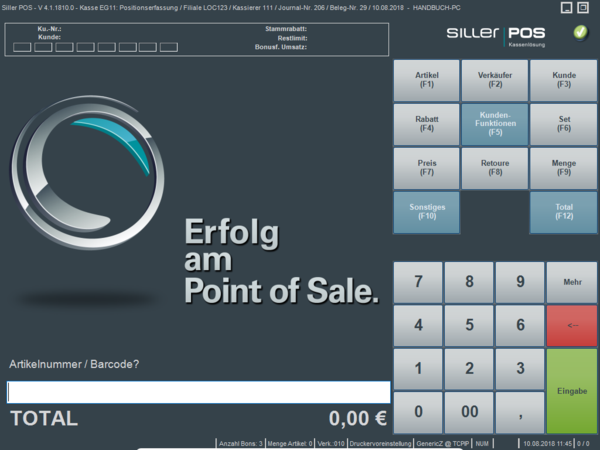The image size is (600, 450).
Task: Apply a discount with Rabatt (F4)
Action: click(427, 123)
